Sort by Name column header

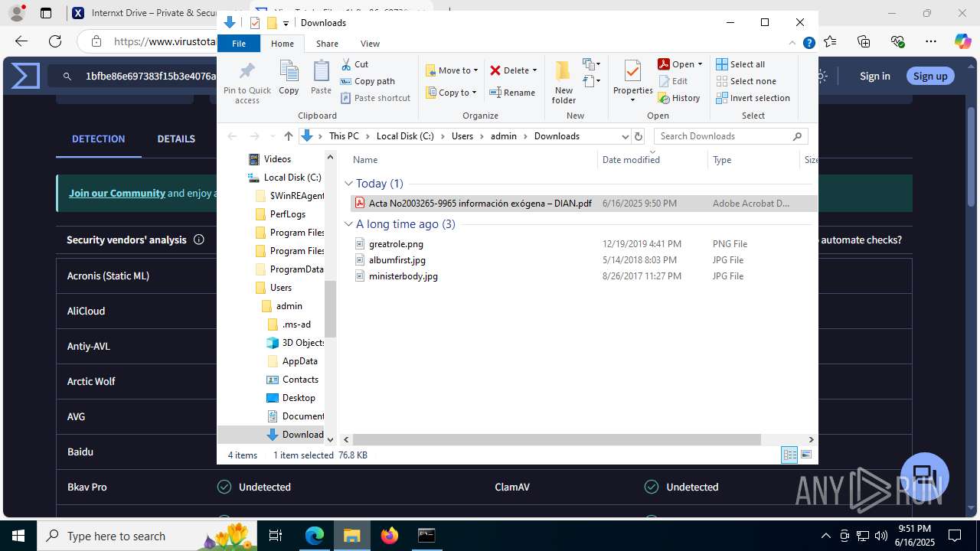click(x=365, y=160)
